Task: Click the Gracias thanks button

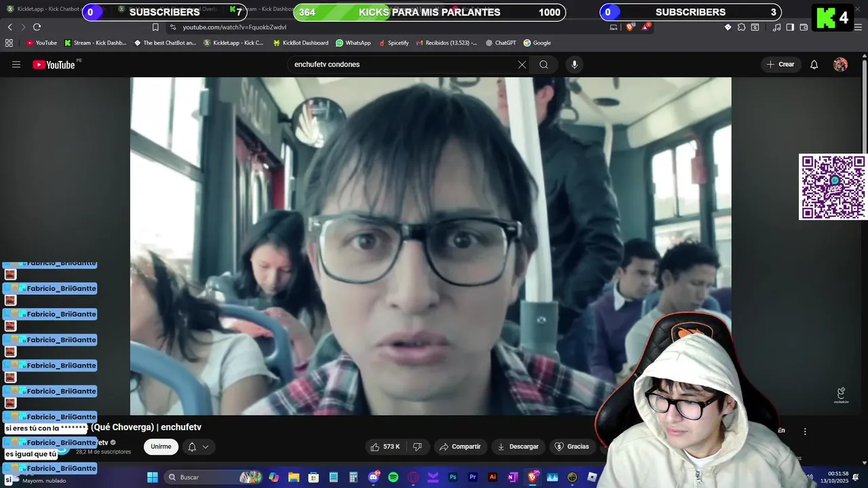Action: pyautogui.click(x=572, y=447)
